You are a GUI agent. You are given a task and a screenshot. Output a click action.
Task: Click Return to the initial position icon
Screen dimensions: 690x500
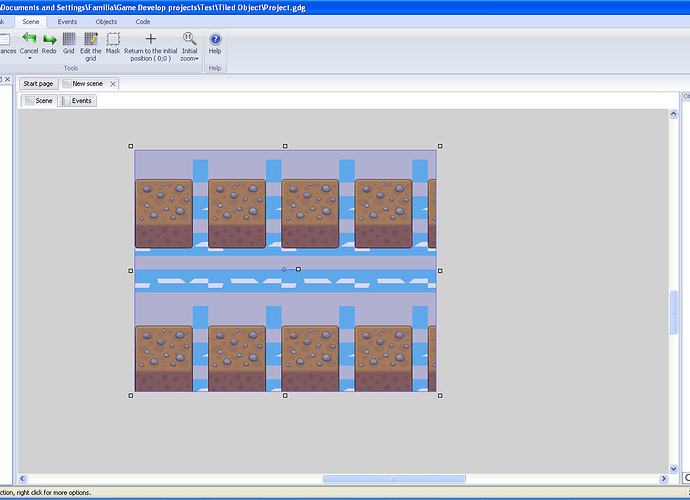150,39
